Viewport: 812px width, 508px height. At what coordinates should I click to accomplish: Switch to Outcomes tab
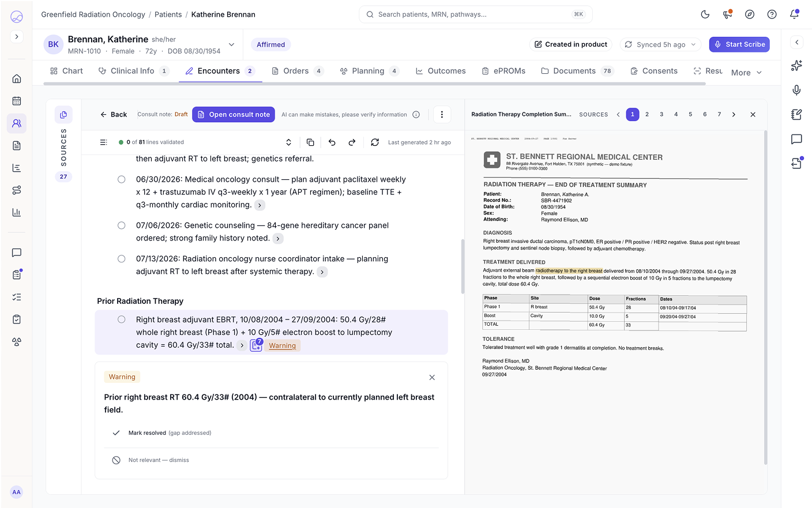[441, 71]
